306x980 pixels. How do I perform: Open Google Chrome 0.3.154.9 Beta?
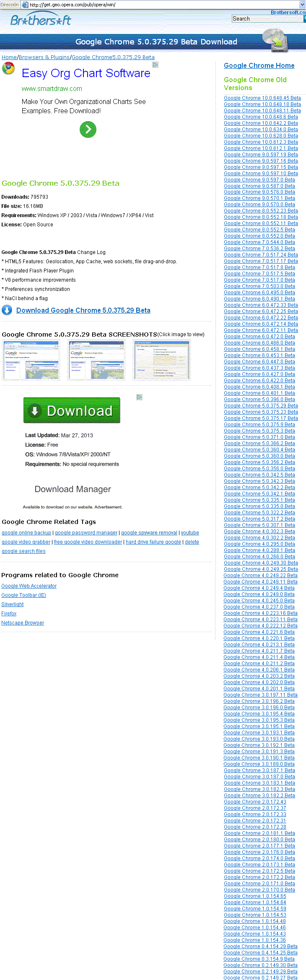[259, 959]
